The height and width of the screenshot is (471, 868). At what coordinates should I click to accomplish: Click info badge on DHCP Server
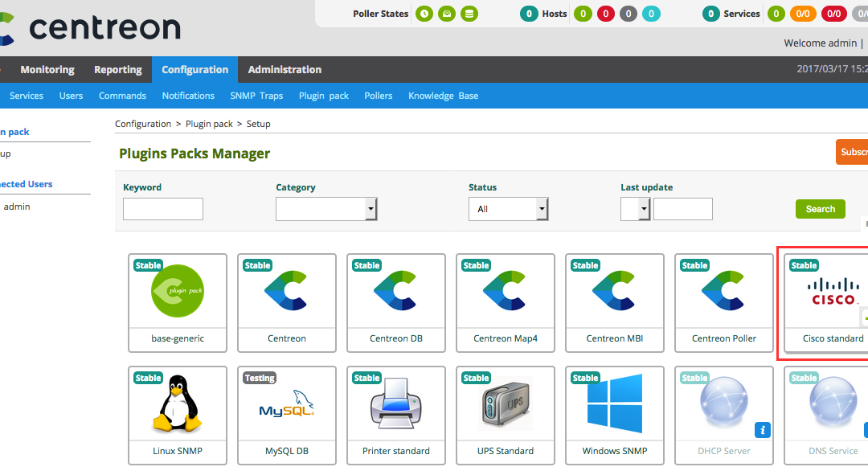click(x=762, y=430)
